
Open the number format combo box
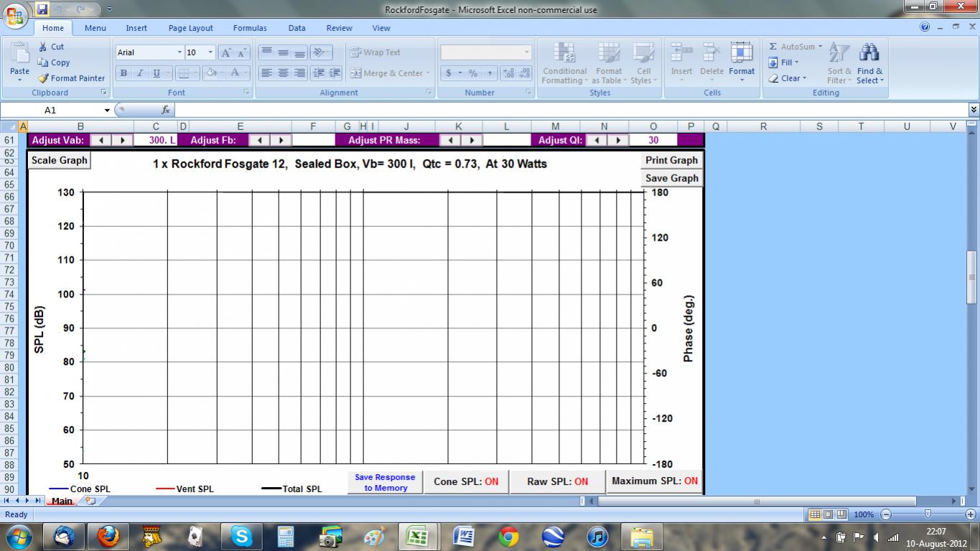point(486,52)
